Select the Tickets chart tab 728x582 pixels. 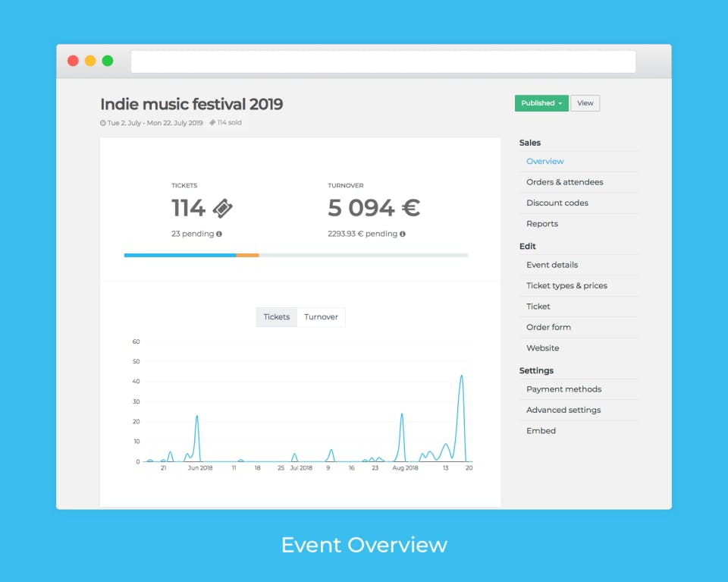tap(277, 317)
